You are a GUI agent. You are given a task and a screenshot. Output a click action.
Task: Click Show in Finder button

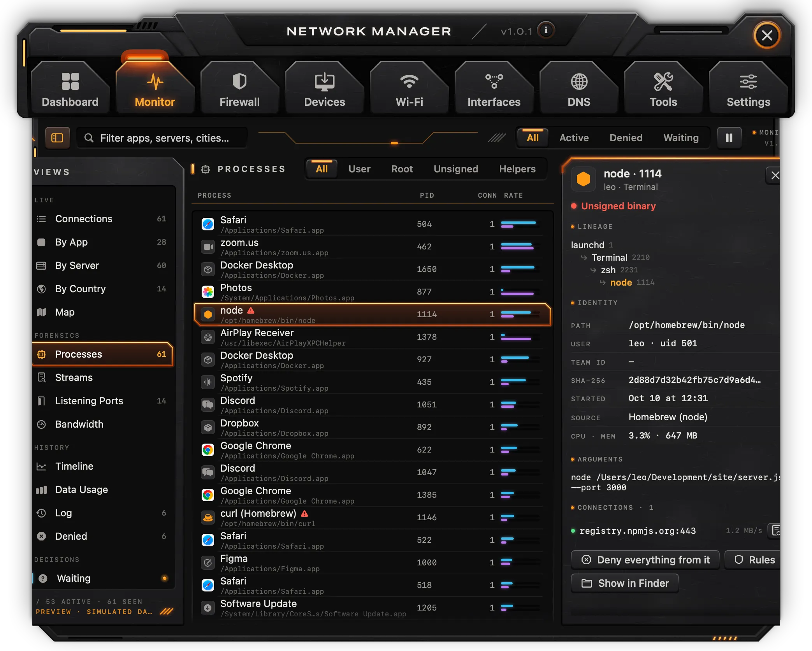(x=625, y=583)
